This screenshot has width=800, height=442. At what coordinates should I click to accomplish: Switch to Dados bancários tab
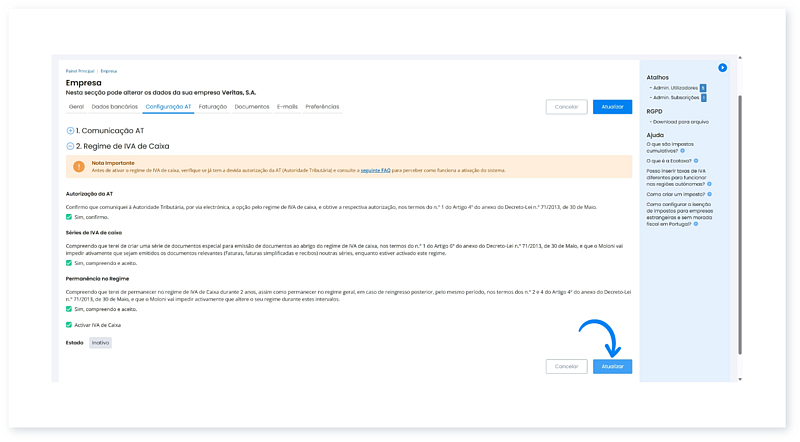114,107
